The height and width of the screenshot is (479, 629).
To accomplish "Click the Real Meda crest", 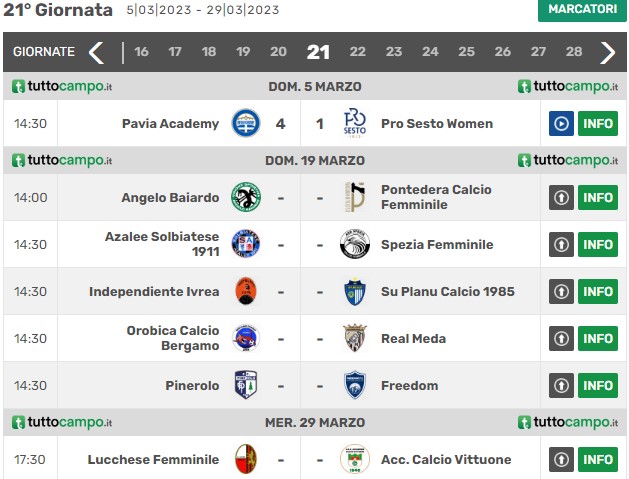I will coord(355,338).
